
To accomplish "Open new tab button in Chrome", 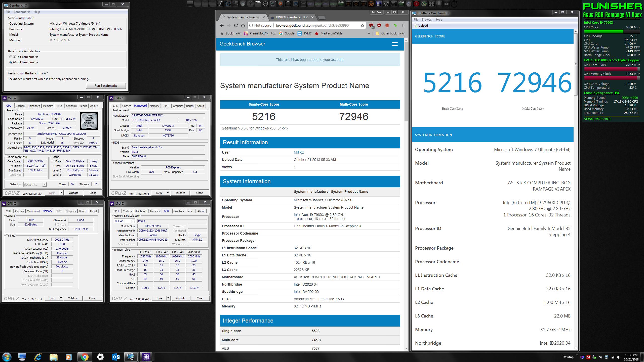I will pos(322,17).
